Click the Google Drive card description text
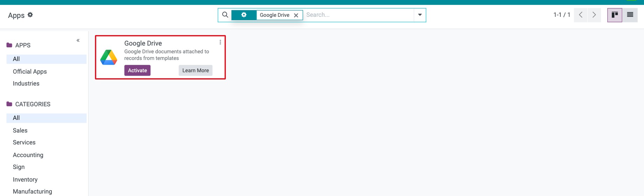The width and height of the screenshot is (644, 196). (167, 55)
